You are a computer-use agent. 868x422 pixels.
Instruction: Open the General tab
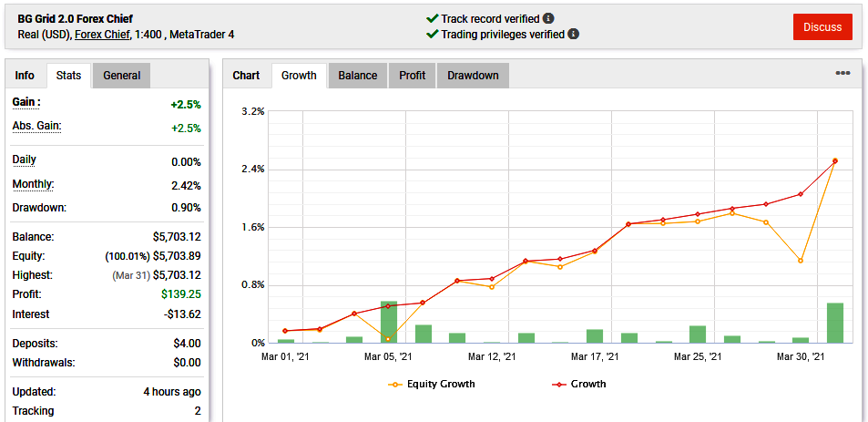[x=122, y=76]
